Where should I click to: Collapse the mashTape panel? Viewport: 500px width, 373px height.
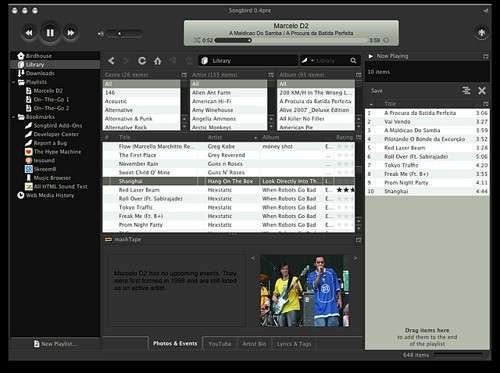click(358, 240)
